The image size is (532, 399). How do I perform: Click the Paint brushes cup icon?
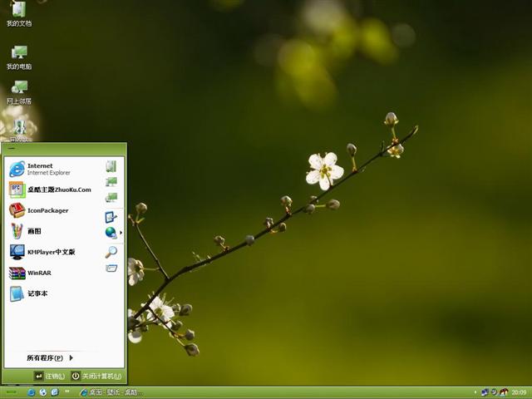click(x=17, y=231)
